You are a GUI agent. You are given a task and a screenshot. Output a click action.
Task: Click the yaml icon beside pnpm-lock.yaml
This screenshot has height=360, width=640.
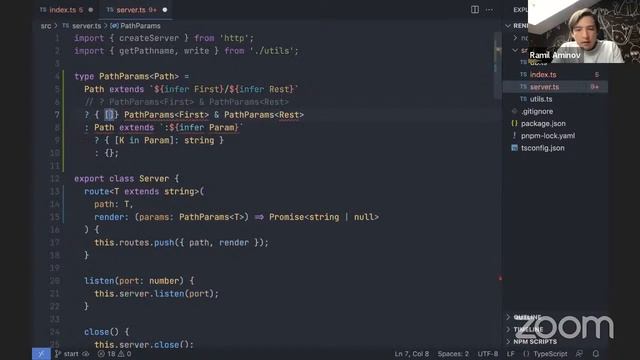click(514, 136)
